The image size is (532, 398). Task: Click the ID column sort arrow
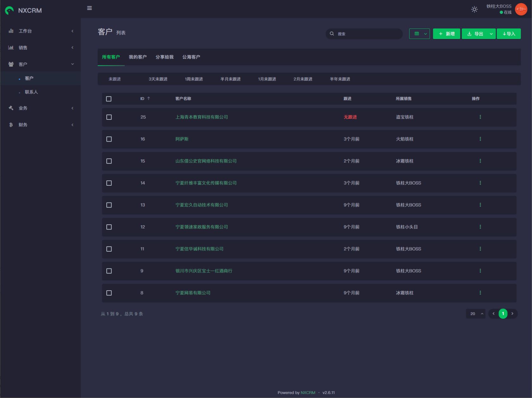click(149, 99)
